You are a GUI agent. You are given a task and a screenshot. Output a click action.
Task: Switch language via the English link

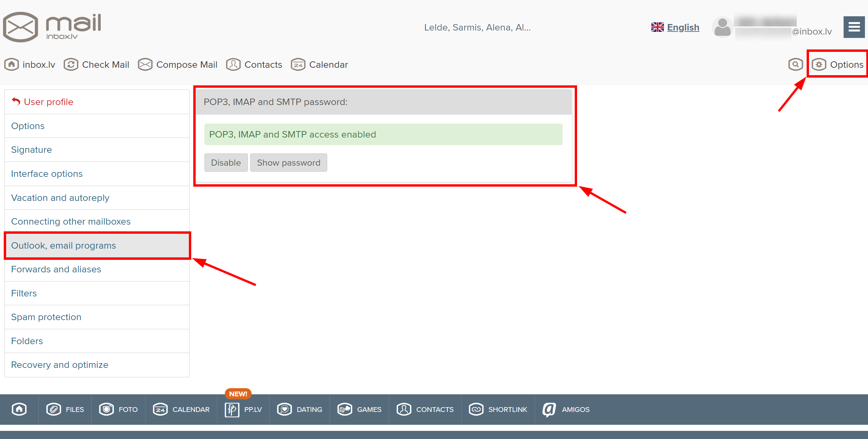(x=683, y=27)
